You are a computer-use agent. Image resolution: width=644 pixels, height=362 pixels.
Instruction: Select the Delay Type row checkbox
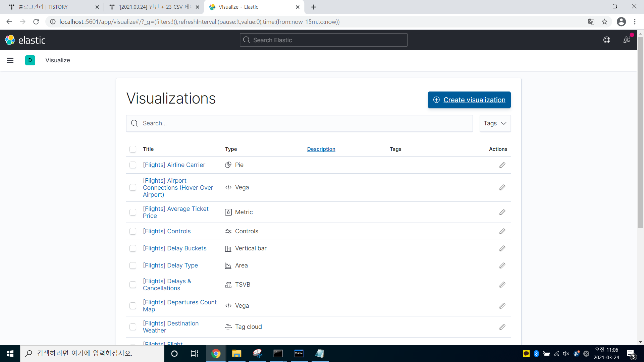coord(133,265)
